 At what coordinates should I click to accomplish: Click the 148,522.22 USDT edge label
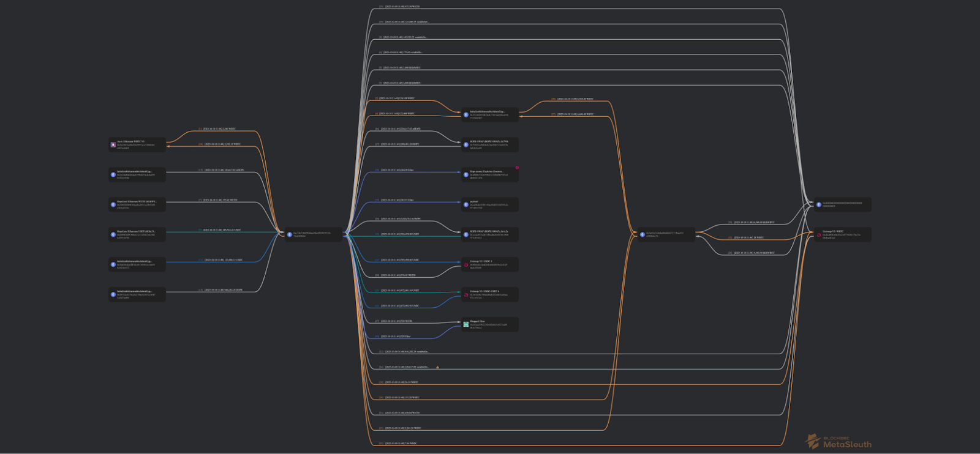(219, 230)
